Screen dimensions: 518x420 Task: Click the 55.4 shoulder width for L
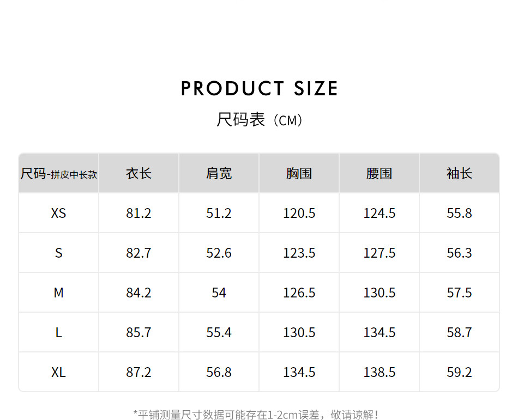219,332
